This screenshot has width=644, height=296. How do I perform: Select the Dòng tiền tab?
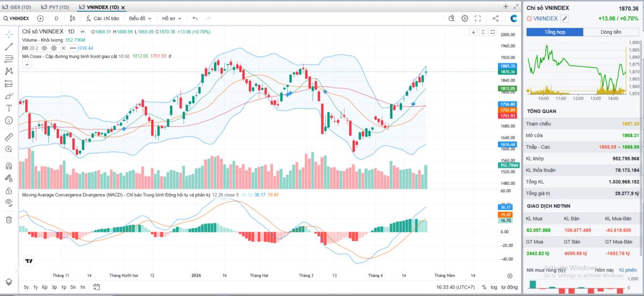tap(611, 32)
